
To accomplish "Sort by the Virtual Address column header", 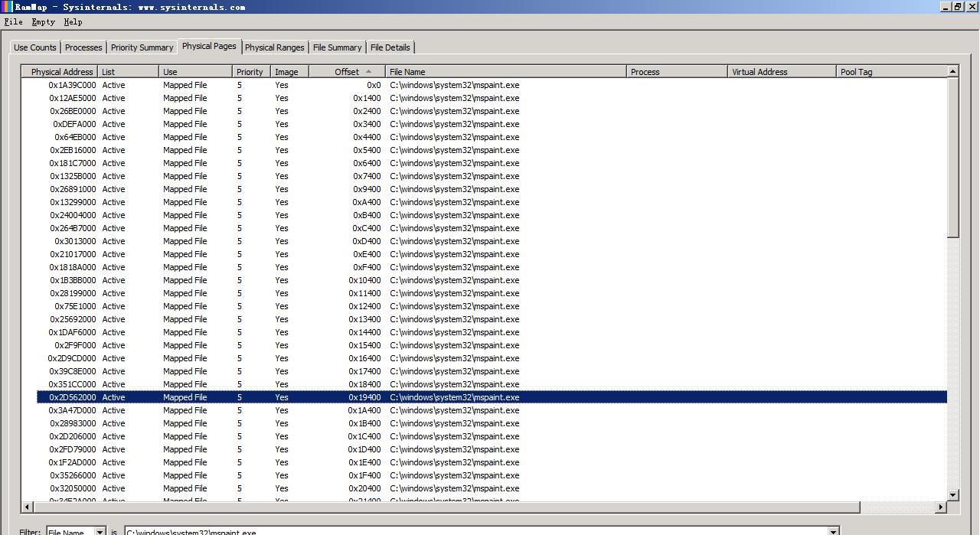I will pos(782,72).
